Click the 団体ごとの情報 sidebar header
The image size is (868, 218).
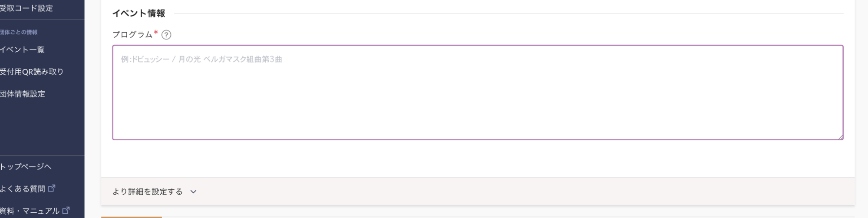click(19, 32)
